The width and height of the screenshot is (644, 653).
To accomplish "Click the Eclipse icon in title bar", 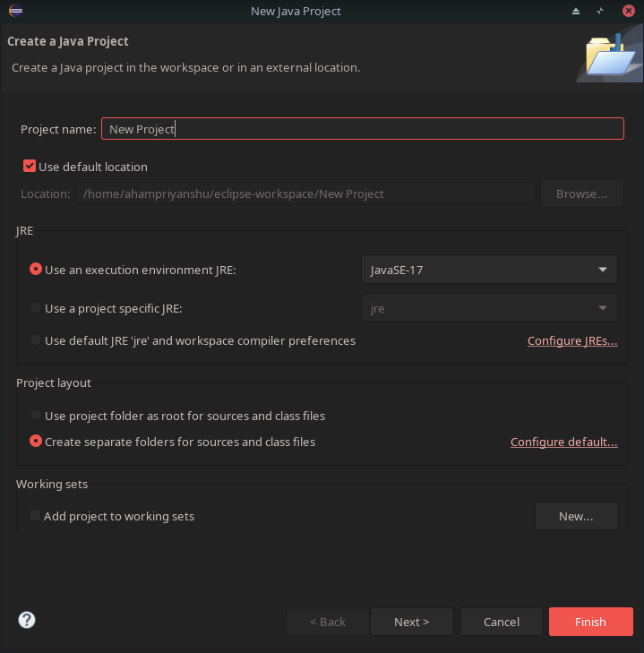I will pos(14,11).
